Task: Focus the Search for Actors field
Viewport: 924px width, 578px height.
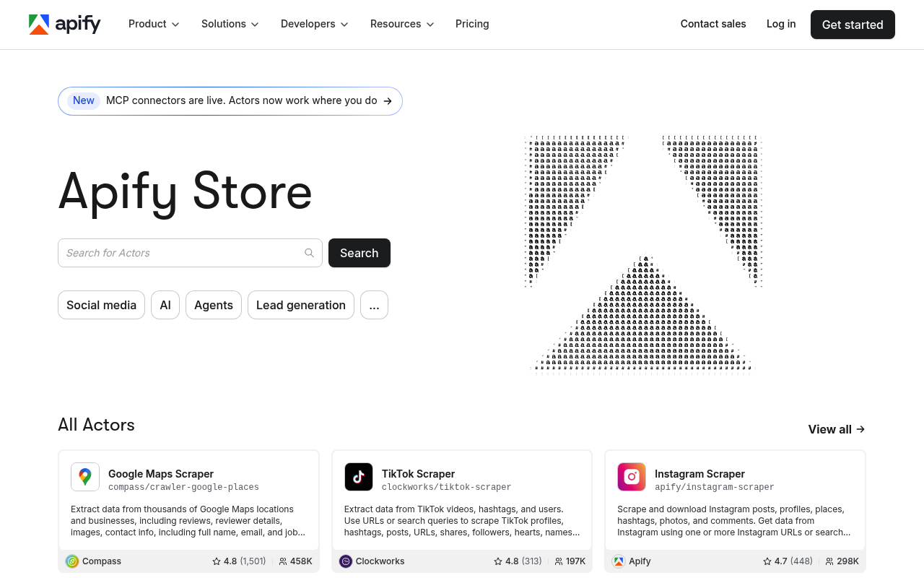Action: 190,253
